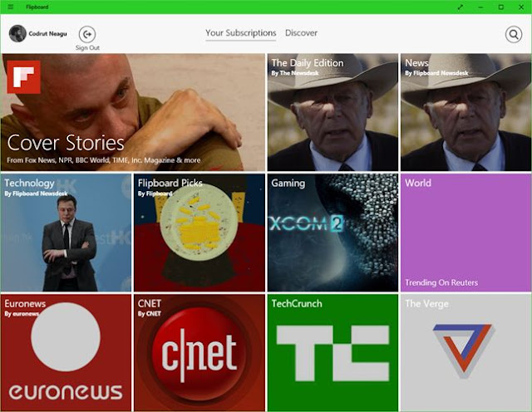This screenshot has width=532, height=412.
Task: Toggle full-screen expand arrow in title bar
Action: [x=460, y=7]
